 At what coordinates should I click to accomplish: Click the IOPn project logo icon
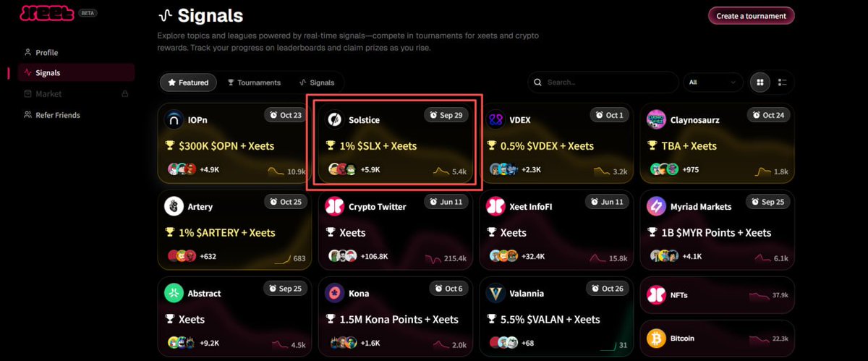[174, 119]
